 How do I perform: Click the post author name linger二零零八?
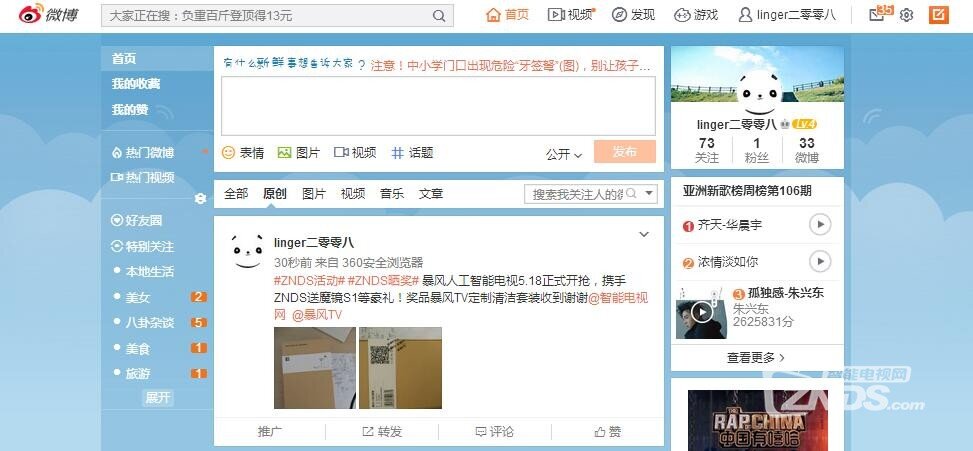pos(314,243)
